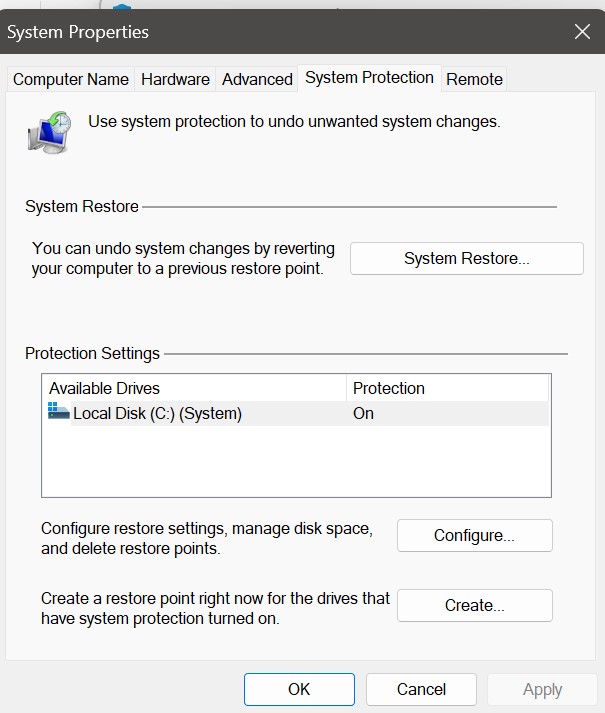Select Local Disk (C:) (System) drive row
The width and height of the screenshot is (605, 713).
[157, 413]
